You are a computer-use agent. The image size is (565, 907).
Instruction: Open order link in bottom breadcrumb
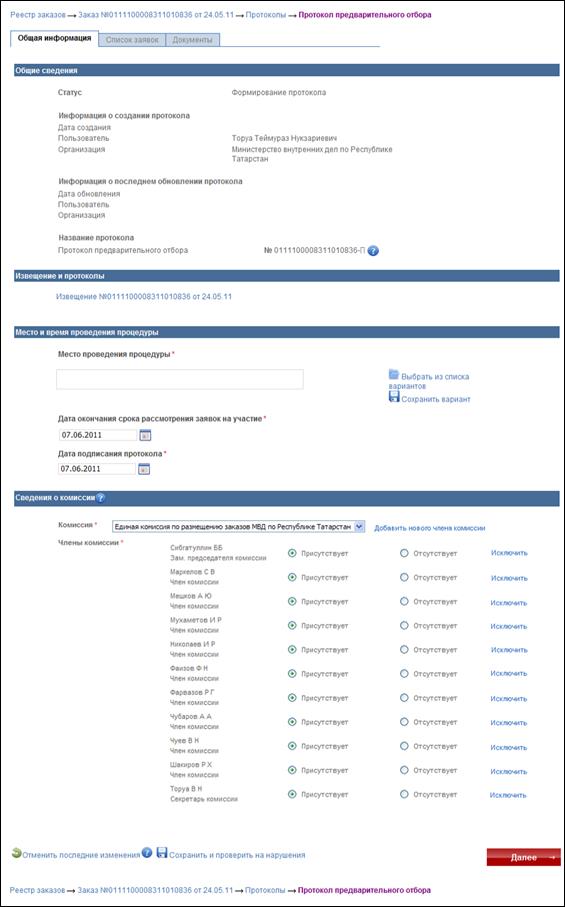click(x=156, y=890)
